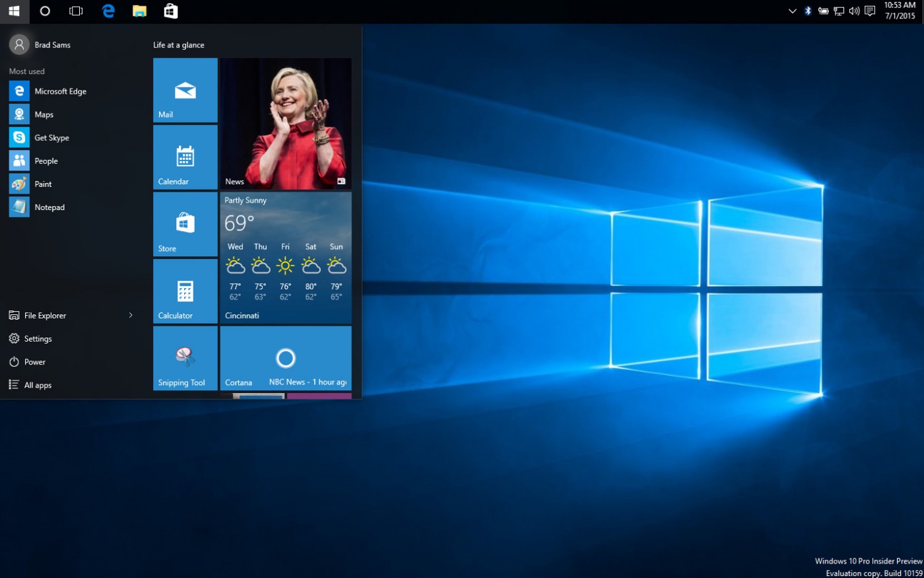Screen dimensions: 924x578
Task: Launch the Snipping Tool tile
Action: click(185, 358)
